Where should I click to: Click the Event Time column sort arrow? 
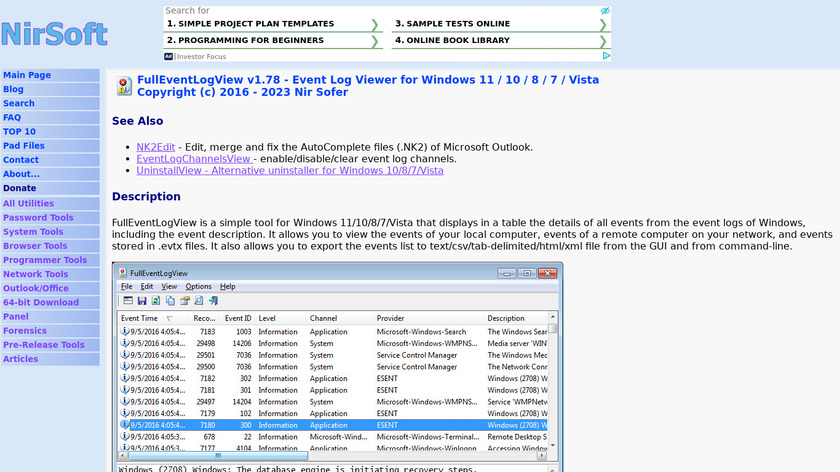pos(169,319)
